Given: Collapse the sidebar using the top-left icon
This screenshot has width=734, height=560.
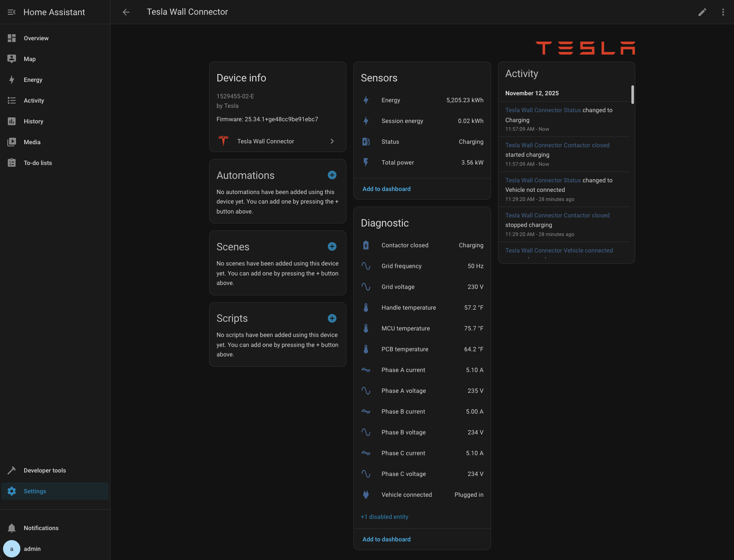Looking at the screenshot, I should [x=11, y=12].
